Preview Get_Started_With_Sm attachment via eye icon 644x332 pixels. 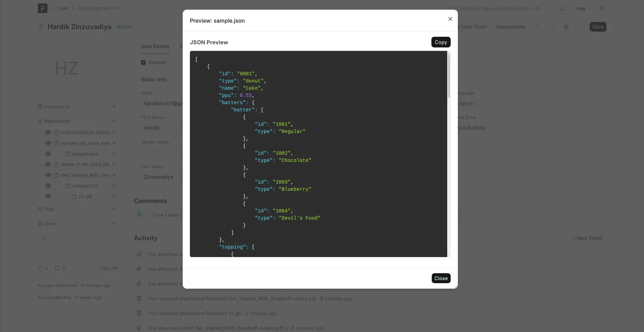click(x=48, y=175)
